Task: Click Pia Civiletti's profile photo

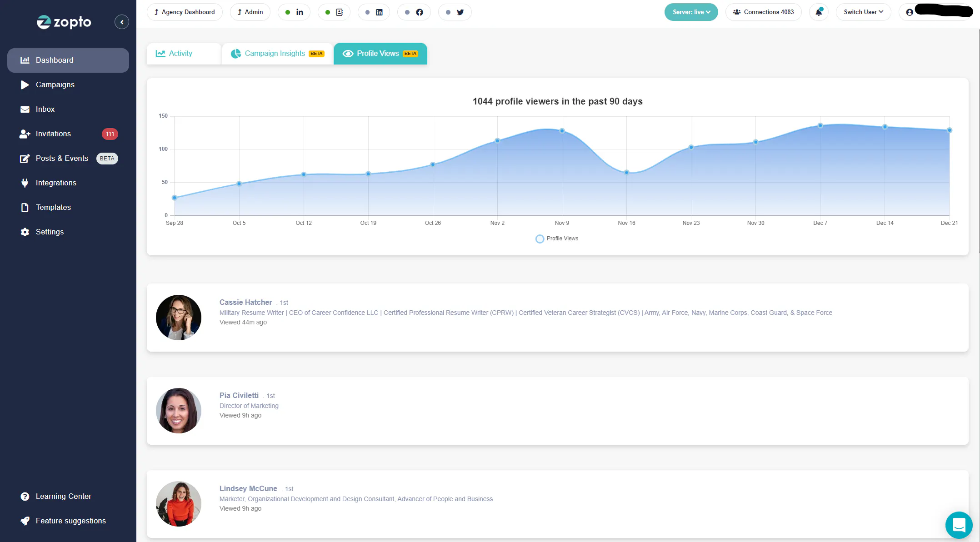Action: click(179, 411)
